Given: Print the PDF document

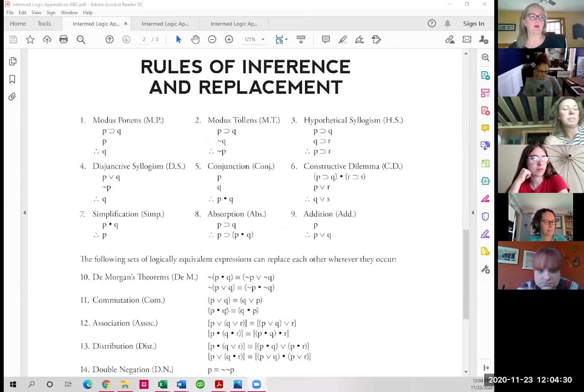Looking at the screenshot, I should pyautogui.click(x=64, y=39).
